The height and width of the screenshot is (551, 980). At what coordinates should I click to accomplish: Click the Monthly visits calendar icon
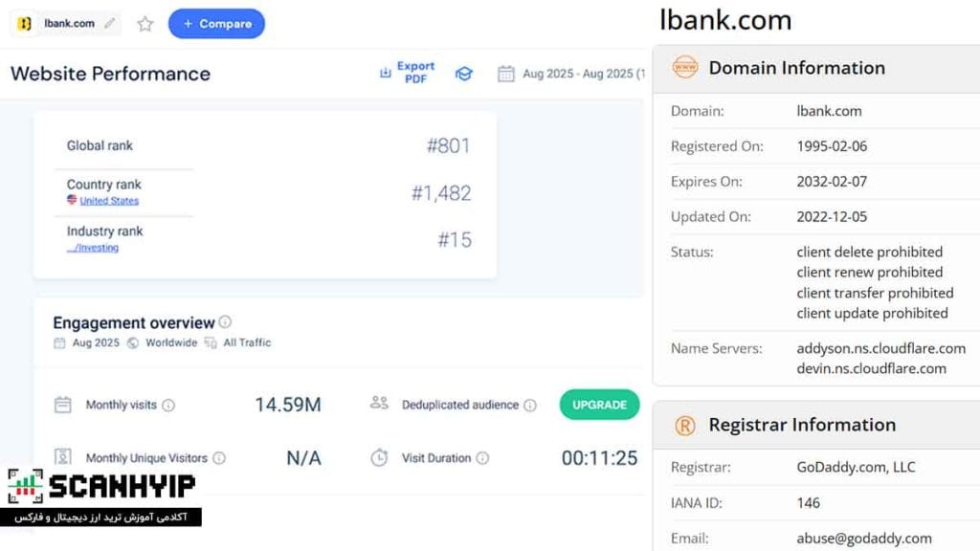pyautogui.click(x=62, y=405)
